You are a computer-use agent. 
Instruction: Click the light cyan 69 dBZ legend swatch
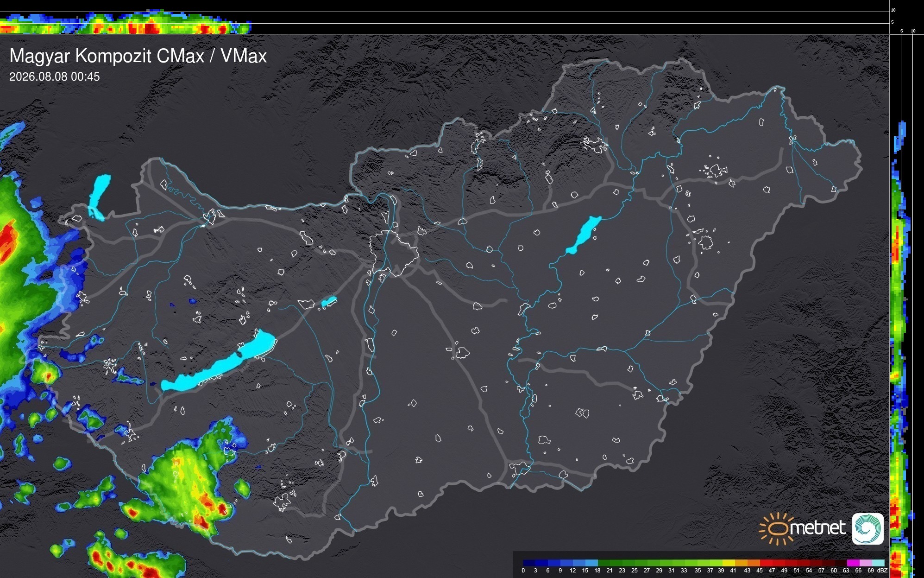pyautogui.click(x=878, y=563)
